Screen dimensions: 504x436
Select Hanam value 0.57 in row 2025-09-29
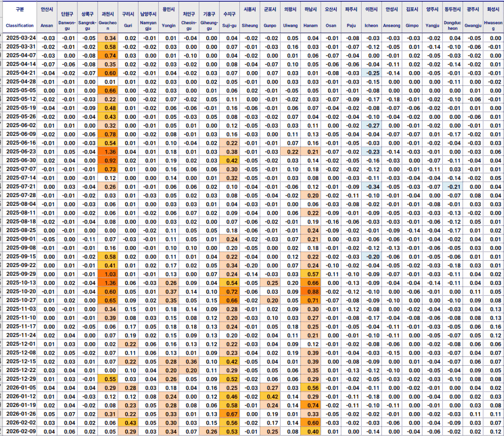click(311, 274)
